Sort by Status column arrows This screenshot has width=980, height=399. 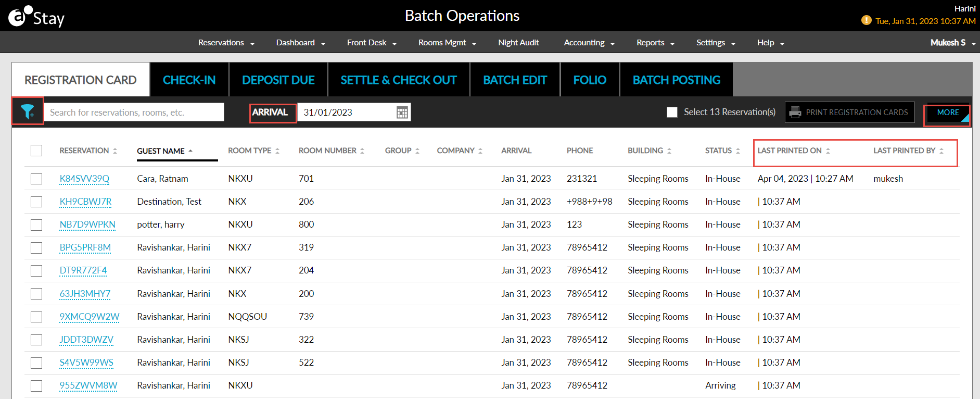click(x=738, y=151)
